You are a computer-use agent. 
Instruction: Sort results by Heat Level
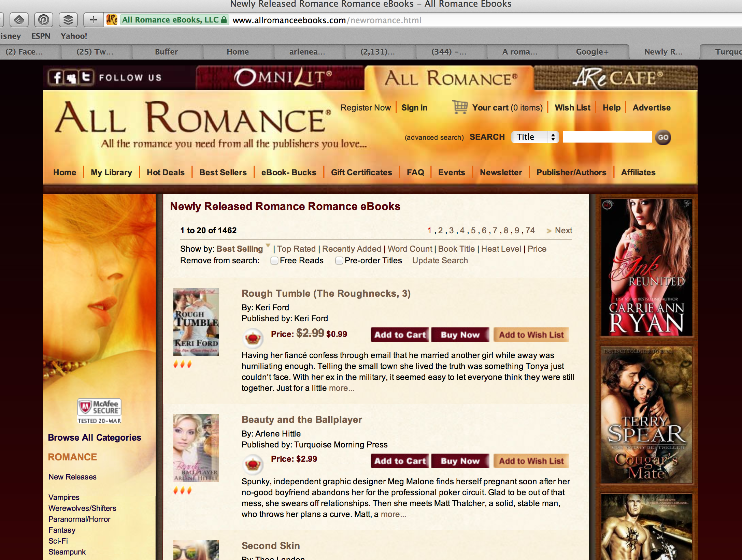tap(501, 249)
